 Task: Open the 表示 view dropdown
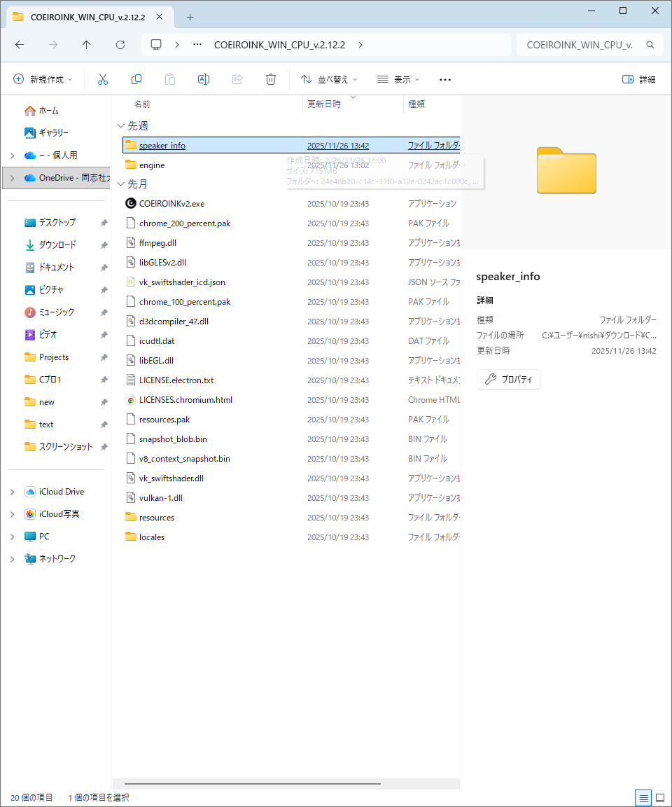tap(398, 79)
